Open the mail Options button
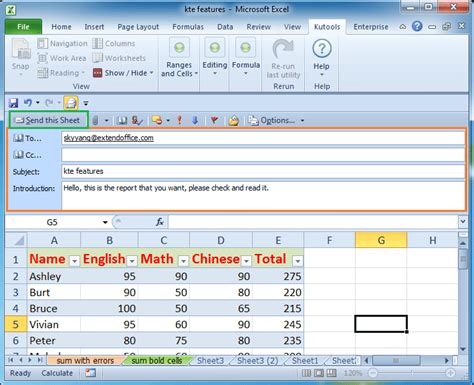Viewport: 474px width, 385px height. 272,120
